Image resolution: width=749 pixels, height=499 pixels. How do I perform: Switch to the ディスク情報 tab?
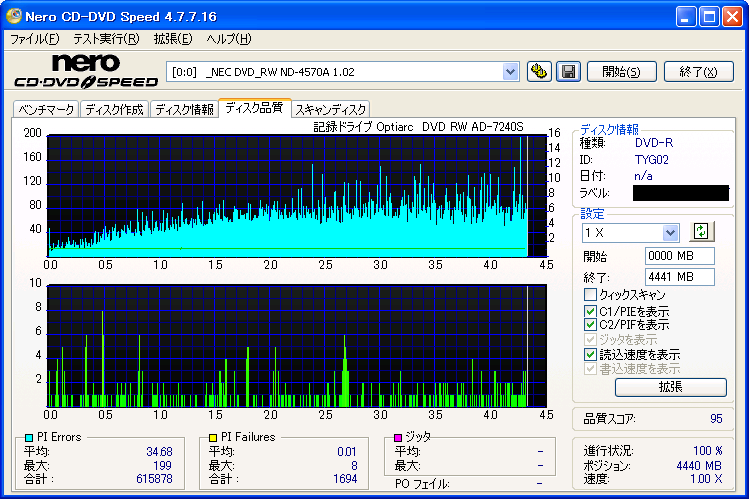point(184,109)
